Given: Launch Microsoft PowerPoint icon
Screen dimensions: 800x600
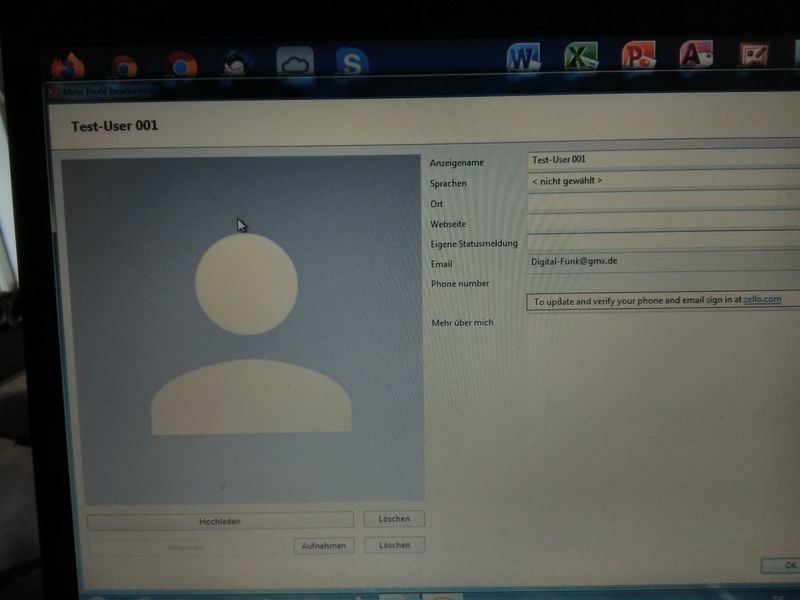Looking at the screenshot, I should click(x=638, y=55).
